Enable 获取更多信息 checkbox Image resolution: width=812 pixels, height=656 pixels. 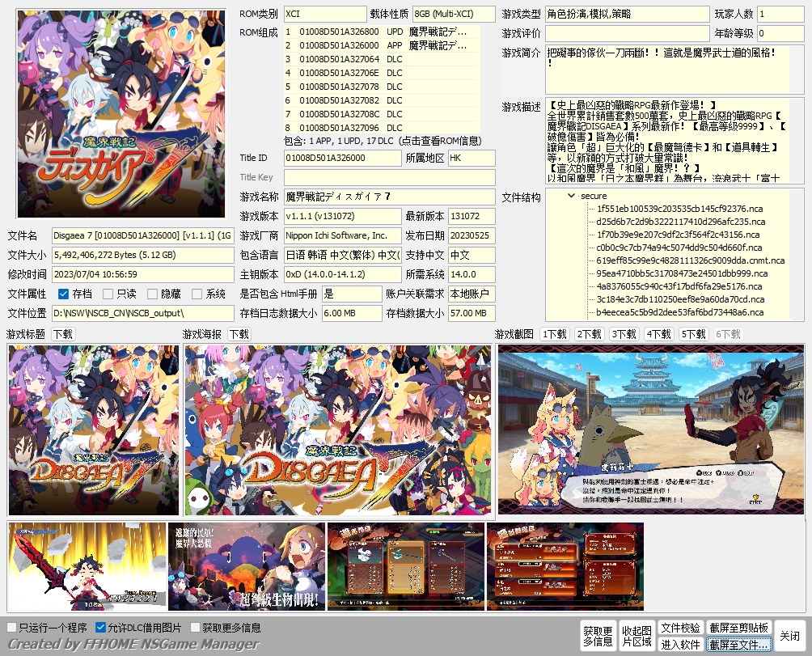[195, 628]
